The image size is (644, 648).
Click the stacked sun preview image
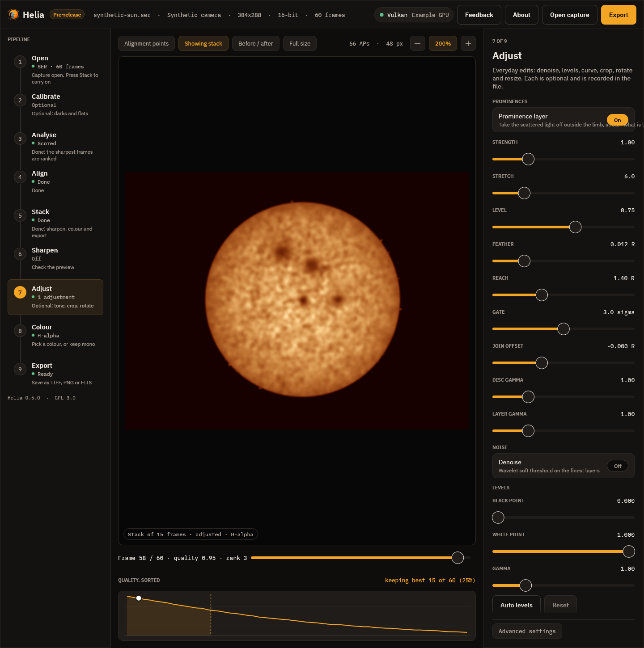[x=297, y=301]
